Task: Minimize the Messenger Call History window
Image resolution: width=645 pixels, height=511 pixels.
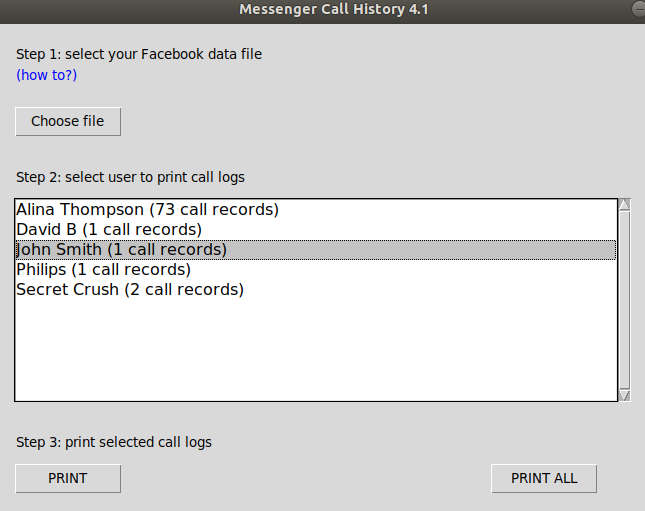Action: point(638,9)
